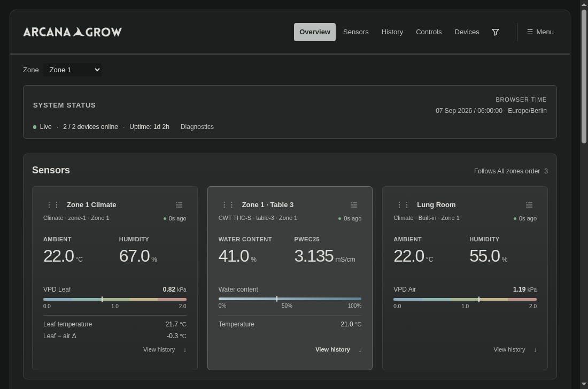This screenshot has height=389, width=588.
Task: Switch to the Overview tab
Action: click(315, 32)
